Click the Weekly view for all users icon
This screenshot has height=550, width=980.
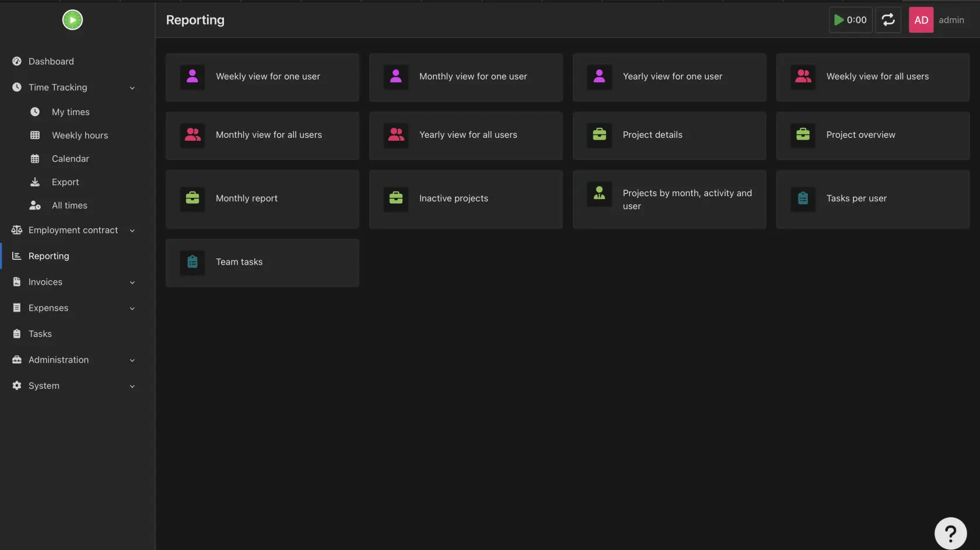[x=803, y=76]
